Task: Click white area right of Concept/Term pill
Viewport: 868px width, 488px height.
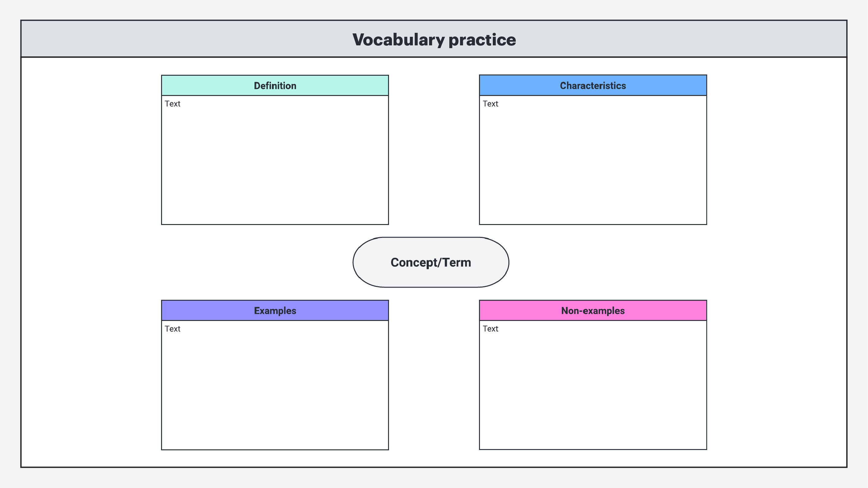Action: click(x=606, y=262)
